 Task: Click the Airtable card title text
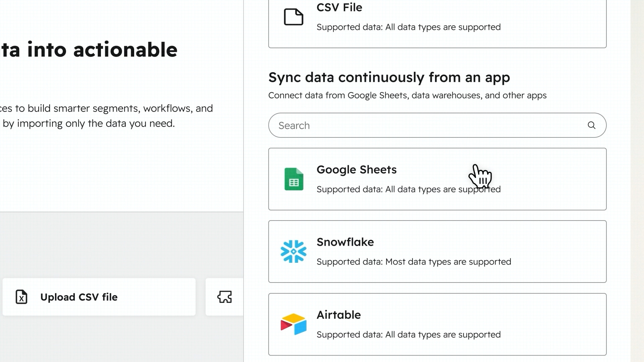point(338,315)
